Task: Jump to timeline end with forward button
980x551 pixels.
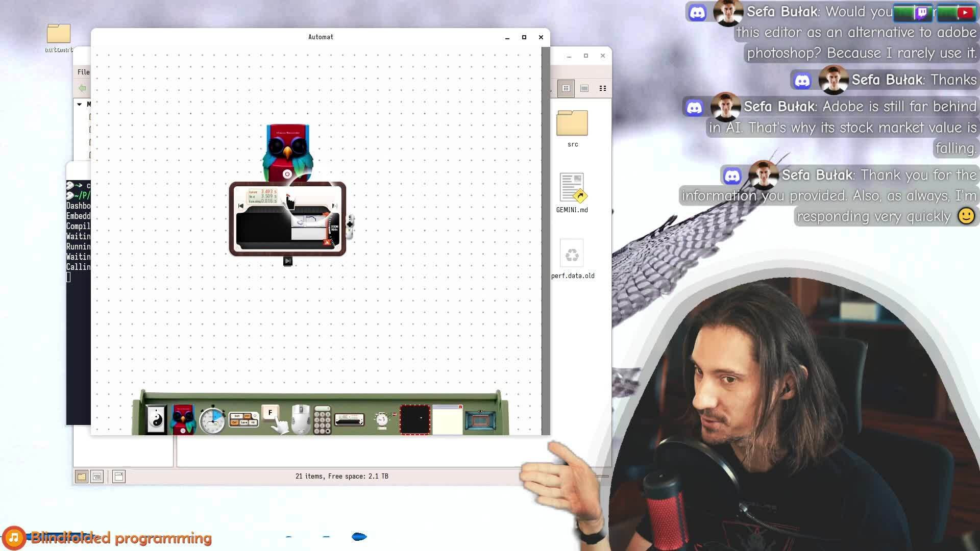Action: point(334,206)
